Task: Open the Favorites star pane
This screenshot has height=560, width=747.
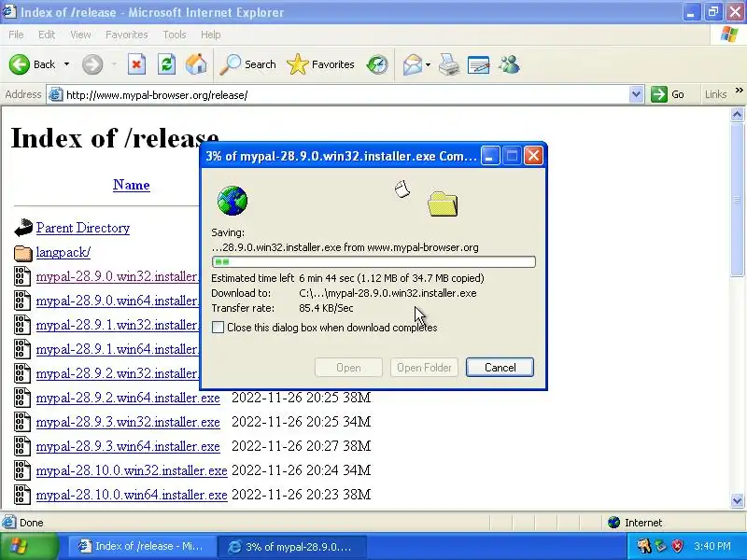Action: coord(320,64)
